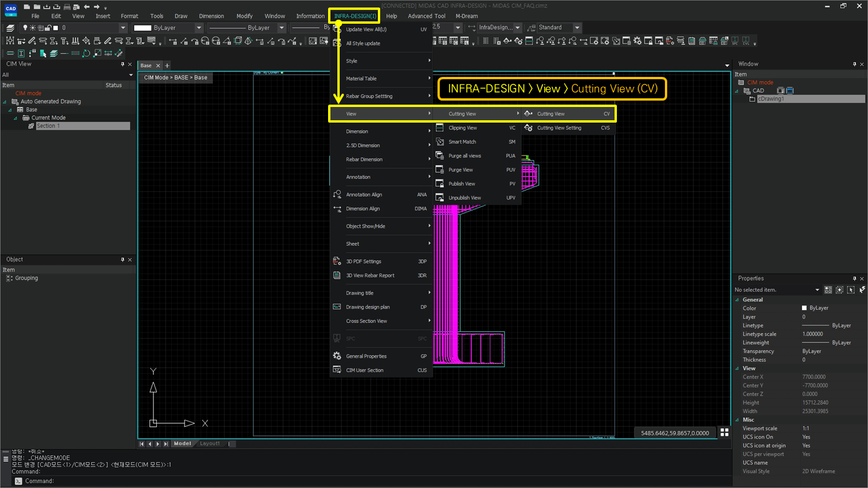The image size is (868, 488).
Task: Click the Undo arrow icon
Action: pyautogui.click(x=86, y=7)
